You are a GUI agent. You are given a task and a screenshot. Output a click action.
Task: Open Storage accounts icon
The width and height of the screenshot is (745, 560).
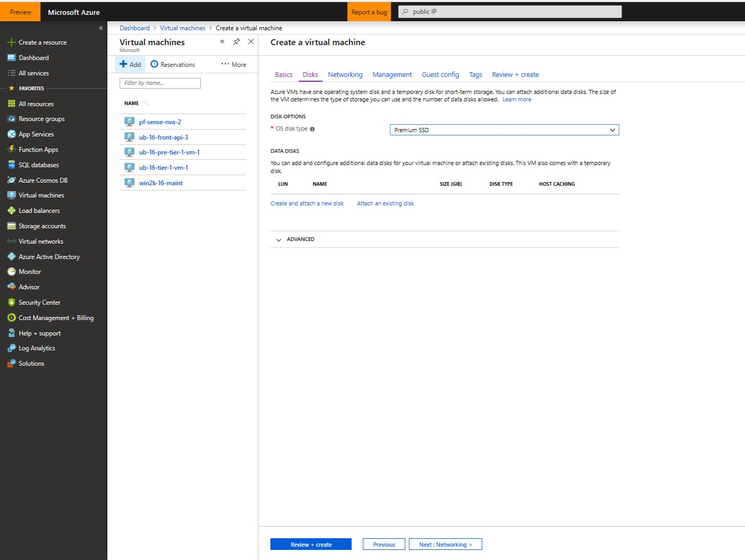[11, 226]
